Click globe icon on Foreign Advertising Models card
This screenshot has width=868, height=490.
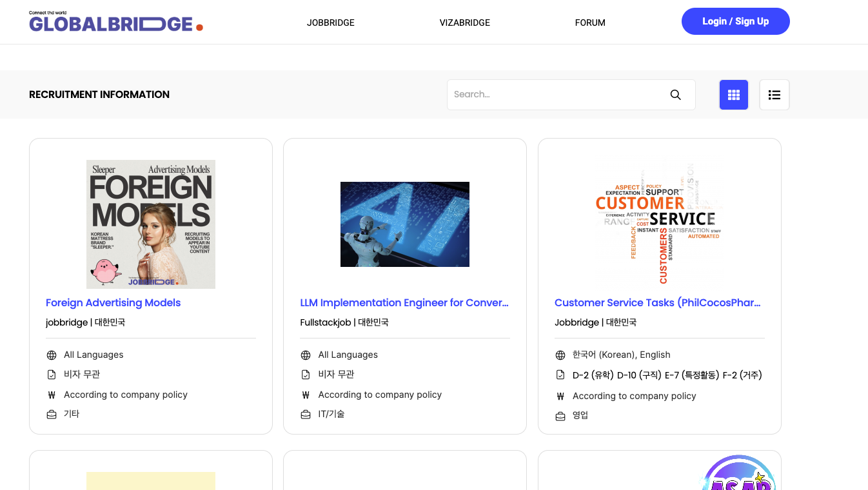point(52,355)
